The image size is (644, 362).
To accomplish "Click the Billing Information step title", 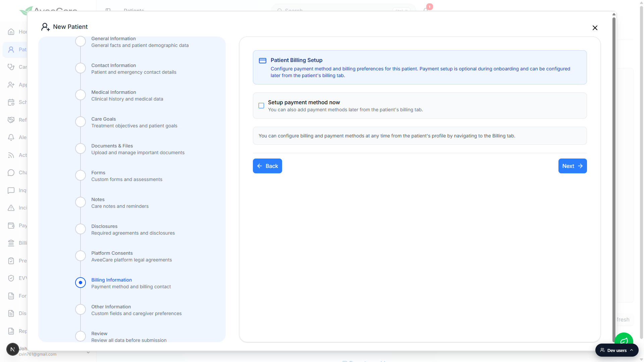I will click(x=112, y=280).
